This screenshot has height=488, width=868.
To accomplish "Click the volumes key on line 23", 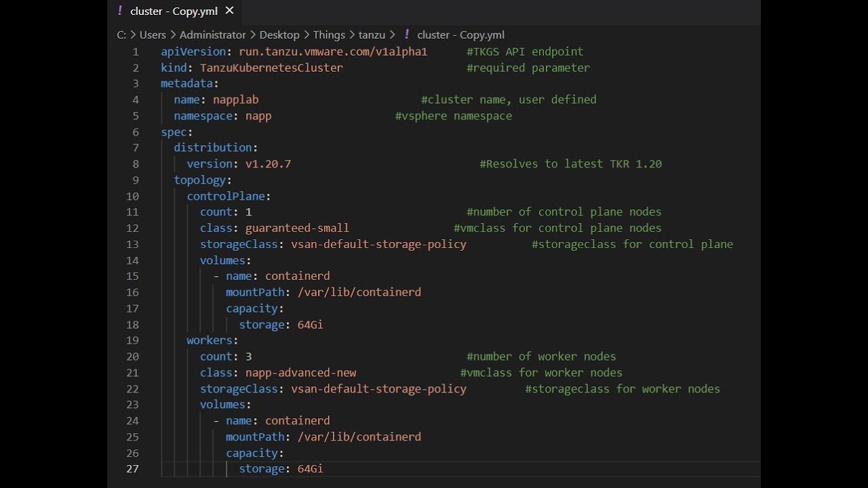I will coord(222,405).
